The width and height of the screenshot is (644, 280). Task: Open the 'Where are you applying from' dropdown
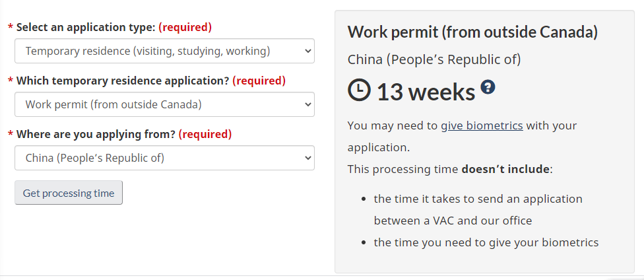164,158
